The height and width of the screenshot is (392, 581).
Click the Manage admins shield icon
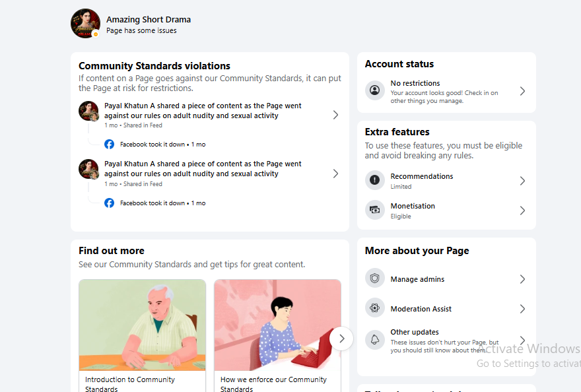click(374, 278)
